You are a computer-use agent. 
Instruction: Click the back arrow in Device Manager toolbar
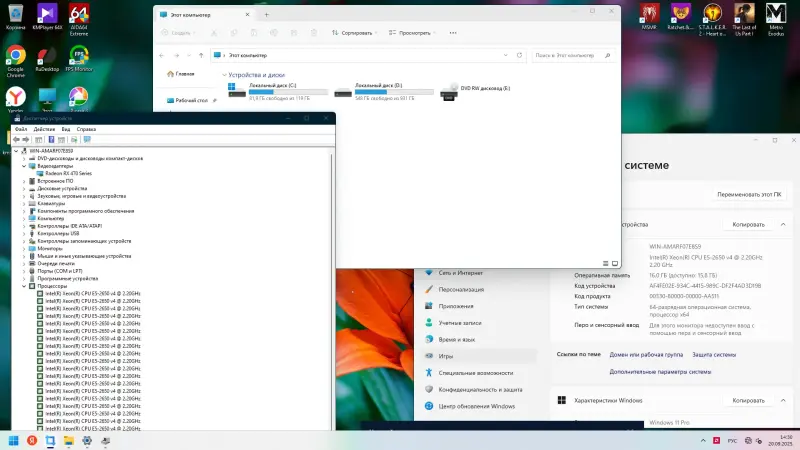click(16, 139)
